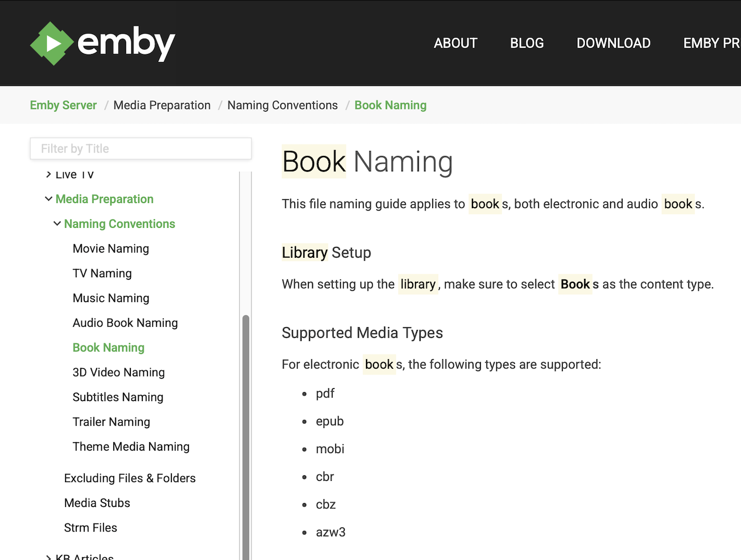
Task: Open Excluding Files & Folders page
Action: 130,478
